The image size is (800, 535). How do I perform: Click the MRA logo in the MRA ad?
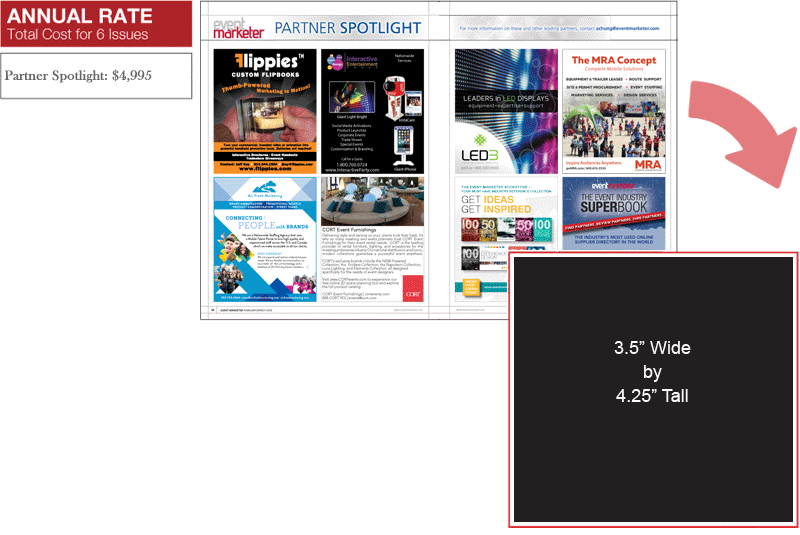point(648,165)
